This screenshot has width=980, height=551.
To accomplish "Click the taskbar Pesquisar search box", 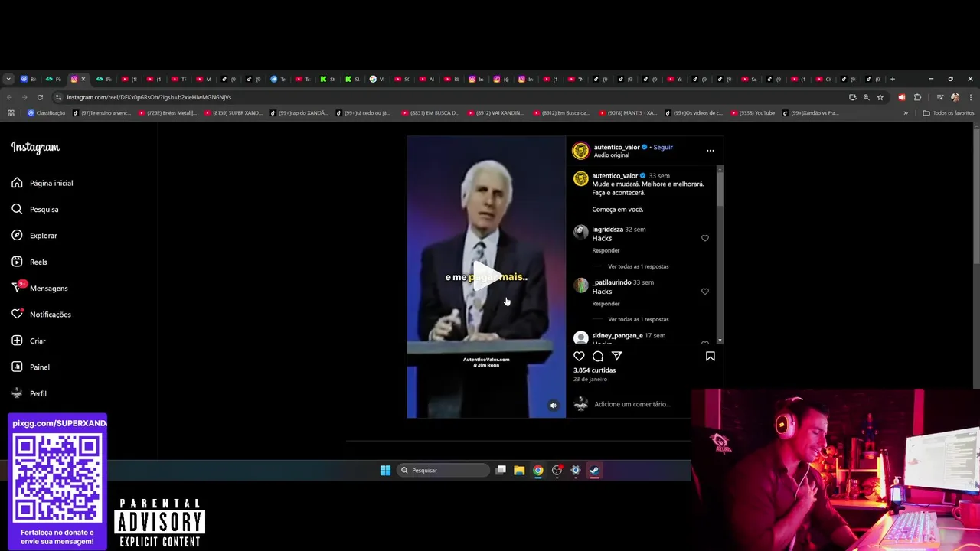I will [444, 471].
